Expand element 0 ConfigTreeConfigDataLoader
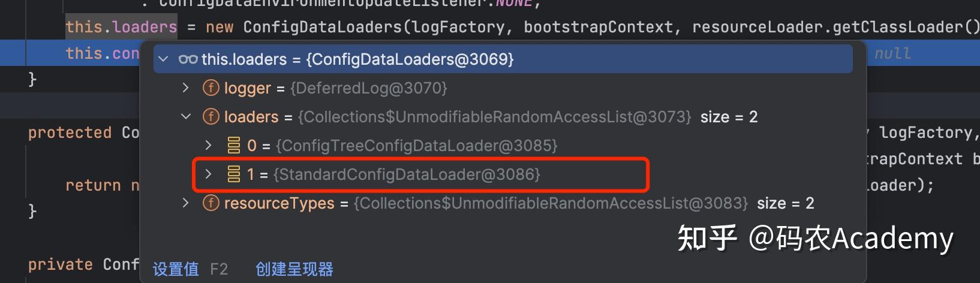 tap(208, 146)
